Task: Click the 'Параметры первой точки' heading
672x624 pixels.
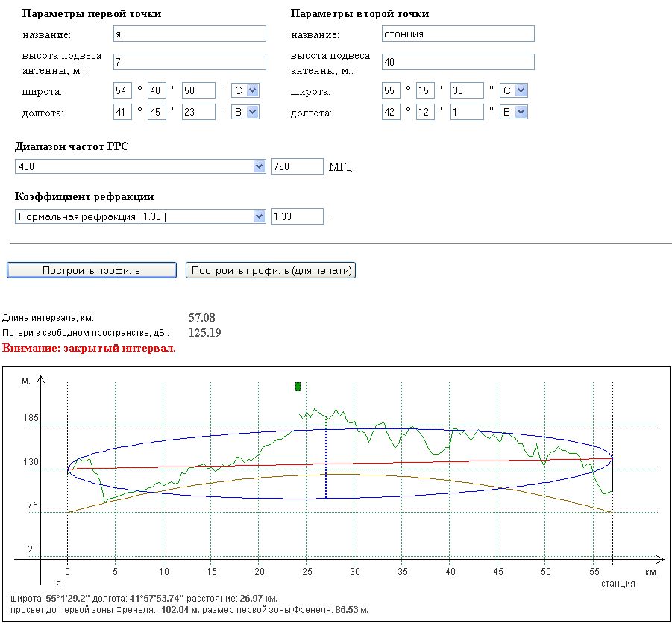Action: [x=92, y=13]
